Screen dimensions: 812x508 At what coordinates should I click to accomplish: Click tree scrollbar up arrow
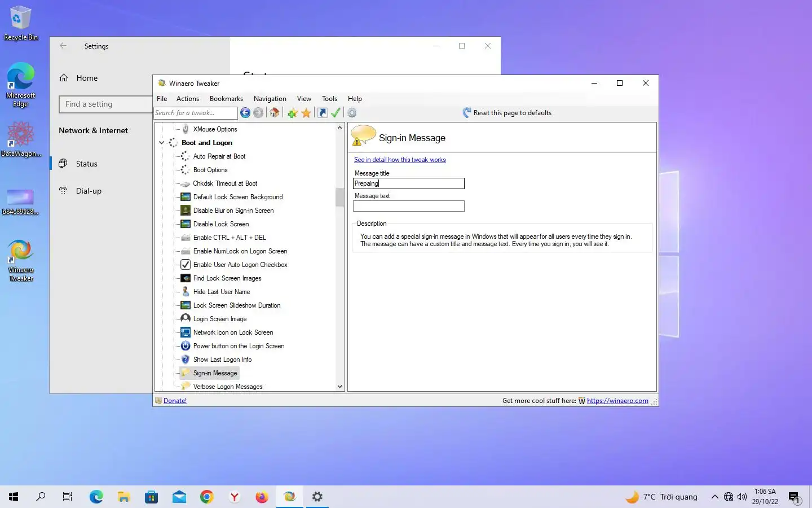[339, 128]
